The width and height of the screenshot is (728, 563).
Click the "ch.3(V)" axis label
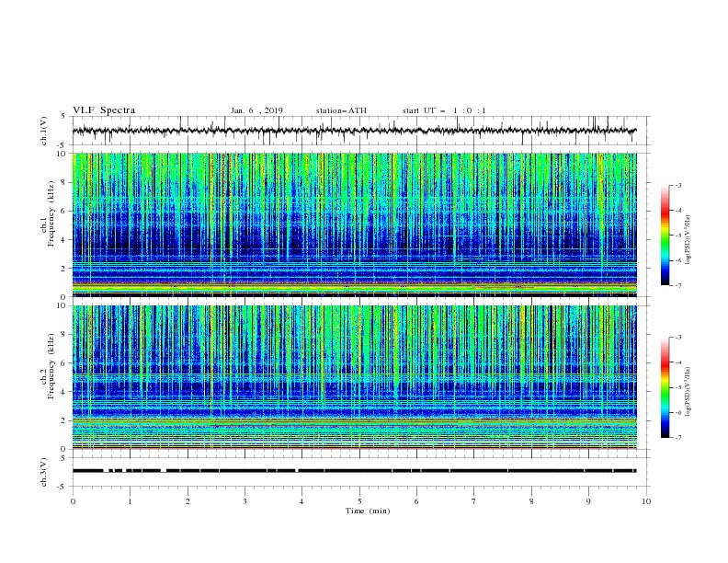44,472
